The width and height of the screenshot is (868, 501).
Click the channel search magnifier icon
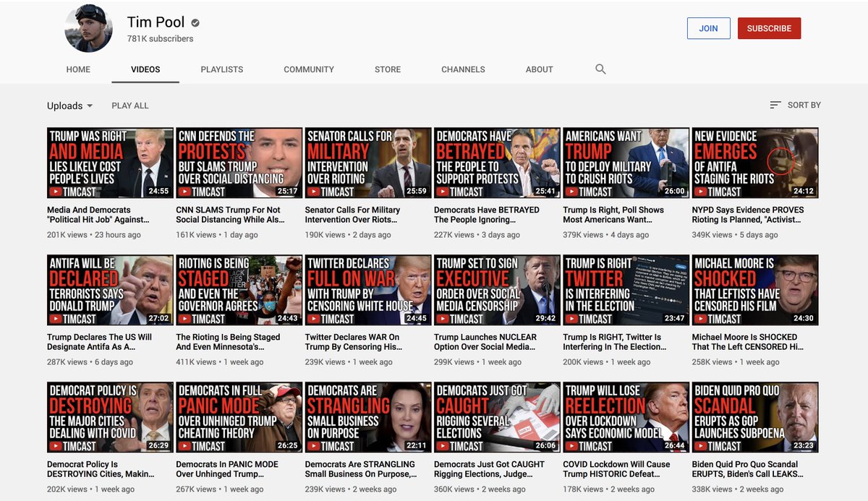(x=600, y=69)
